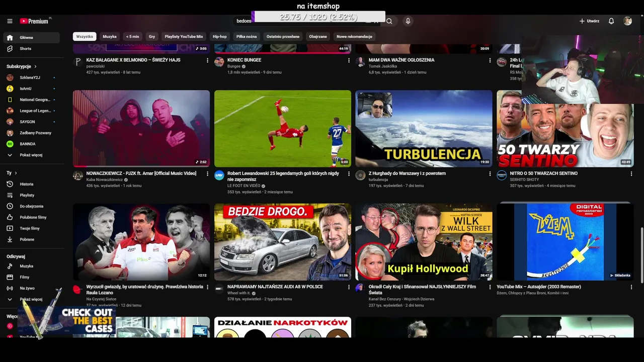The image size is (644, 362).
Task: Open options for MAM DWA WAŻNE OGŁOSZENIA
Action: [490, 60]
